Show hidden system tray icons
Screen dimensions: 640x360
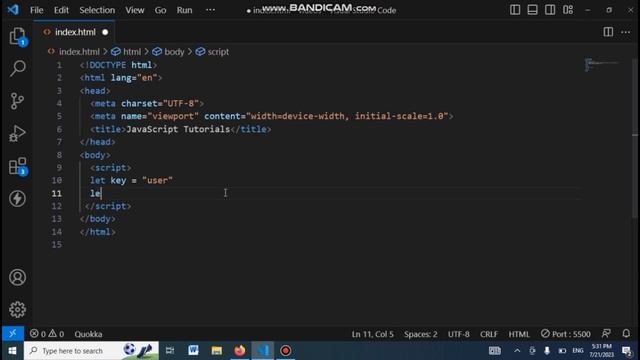click(x=517, y=351)
